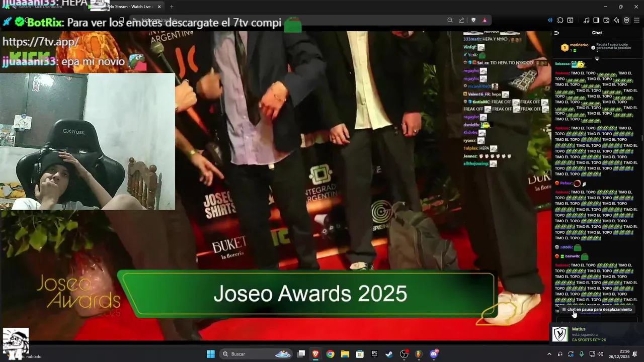Click the Brave Rewards triangle icon

(x=485, y=20)
